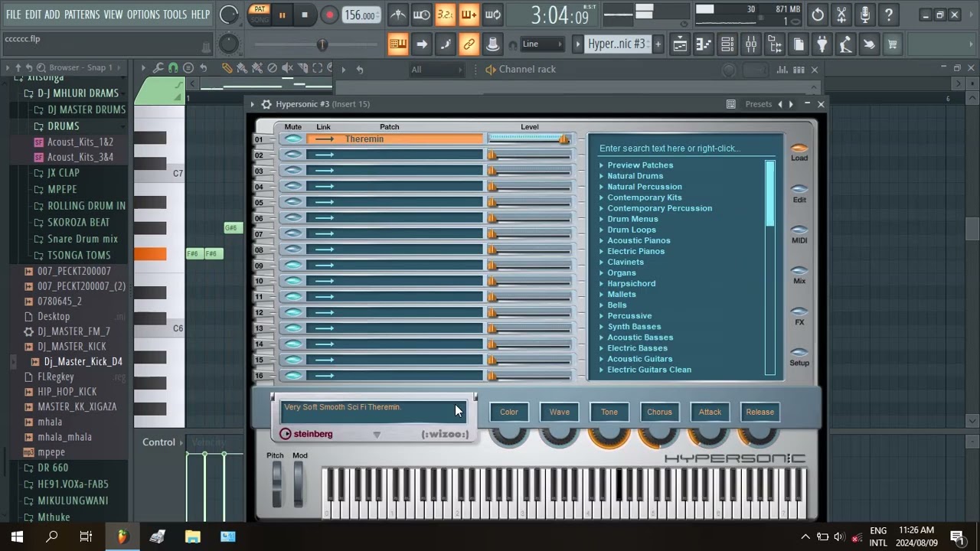Screen dimensions: 980x551
Task: Enable the overdub recording icon
Action: (x=469, y=15)
